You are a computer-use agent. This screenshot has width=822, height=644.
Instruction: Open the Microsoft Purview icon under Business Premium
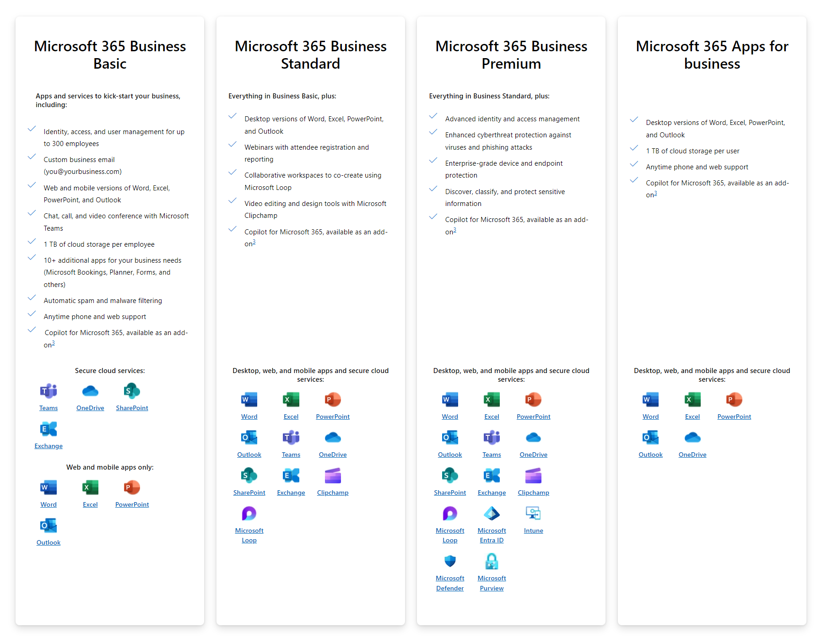click(492, 561)
